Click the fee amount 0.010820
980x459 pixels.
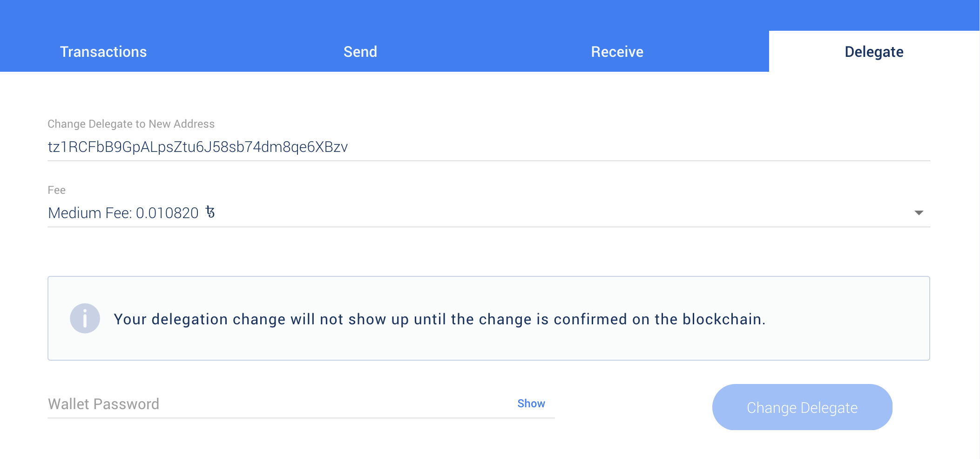click(167, 213)
